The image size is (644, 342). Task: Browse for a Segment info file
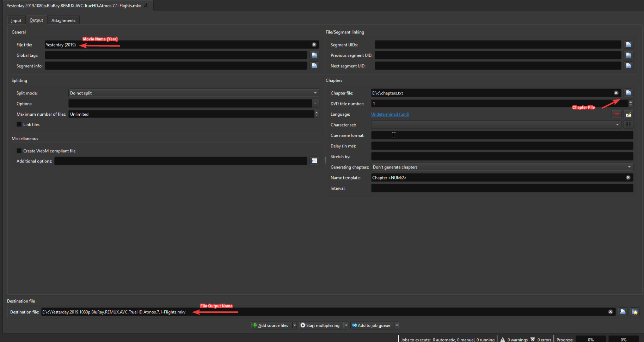314,66
